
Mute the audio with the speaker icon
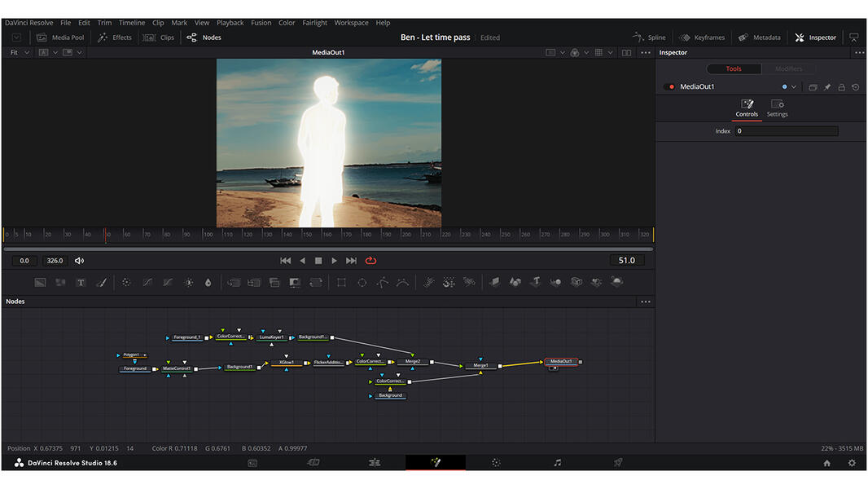78,260
